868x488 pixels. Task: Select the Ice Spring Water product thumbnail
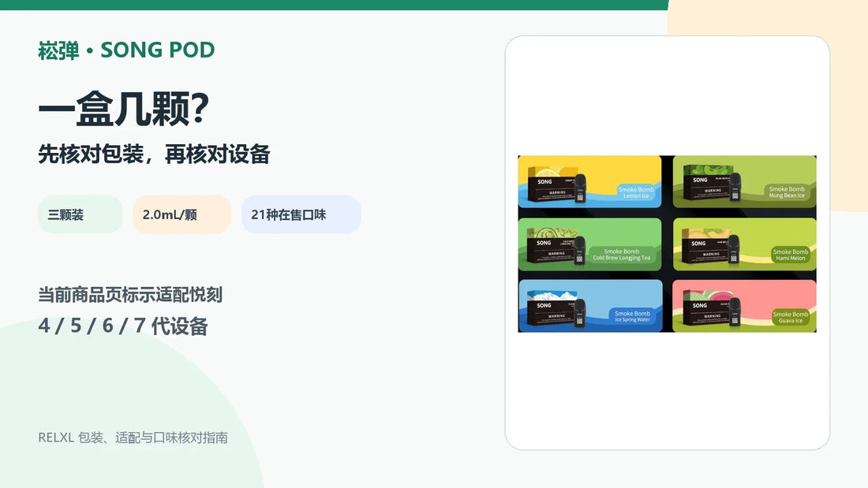pyautogui.click(x=589, y=306)
